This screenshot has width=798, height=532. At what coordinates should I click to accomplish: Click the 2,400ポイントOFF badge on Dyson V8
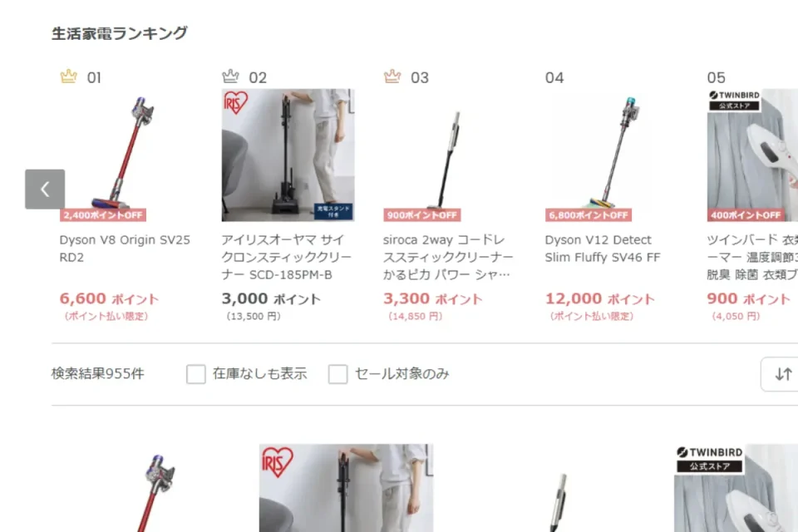click(103, 214)
